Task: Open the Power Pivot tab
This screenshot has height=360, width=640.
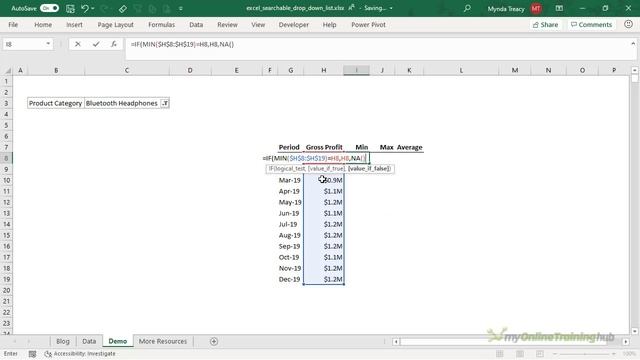Action: (x=368, y=24)
